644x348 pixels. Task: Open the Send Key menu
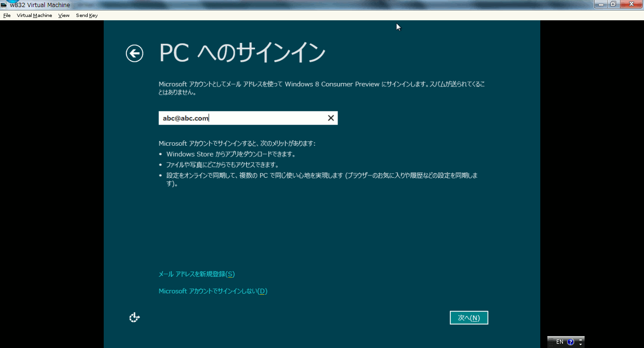click(87, 15)
